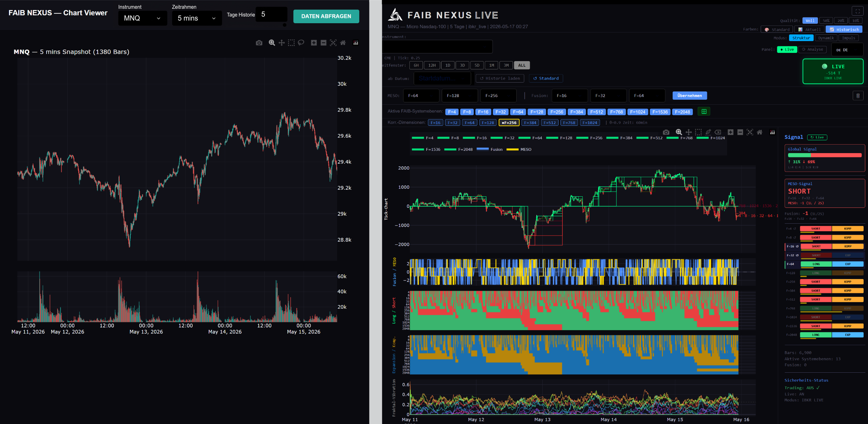The width and height of the screenshot is (868, 424).
Task: Open the Zeitrahmen 5 mins dropdown
Action: (197, 18)
